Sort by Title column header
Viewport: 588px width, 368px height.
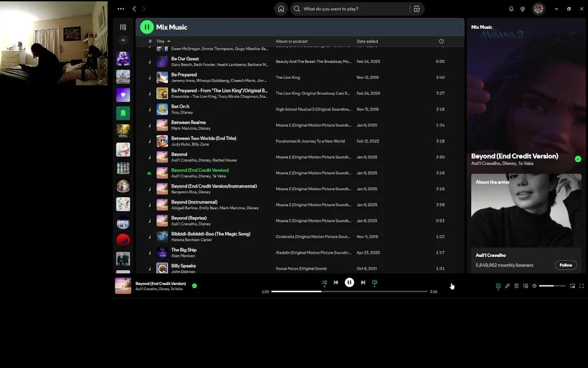(160, 41)
